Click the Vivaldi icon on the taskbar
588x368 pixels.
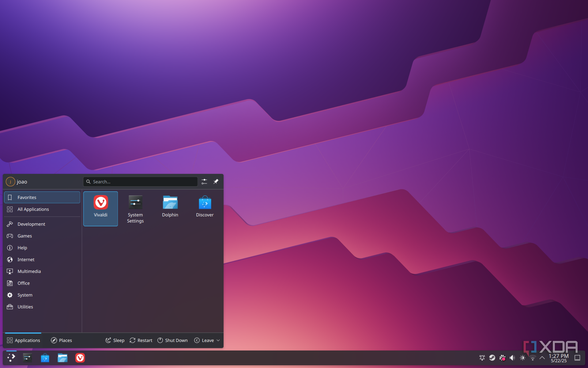point(80,358)
